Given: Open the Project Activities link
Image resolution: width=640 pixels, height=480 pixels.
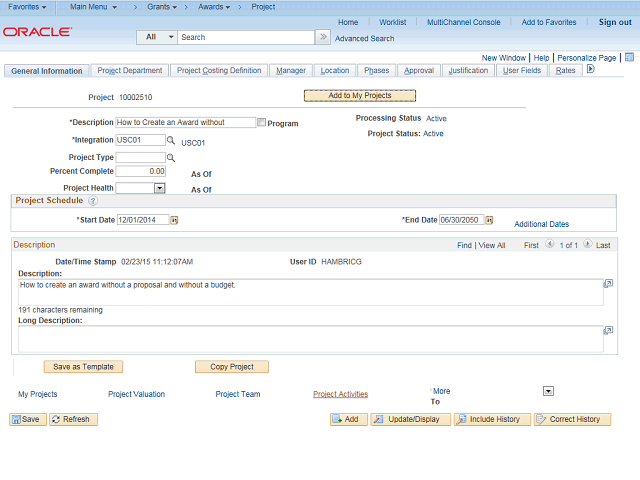Looking at the screenshot, I should click(340, 394).
